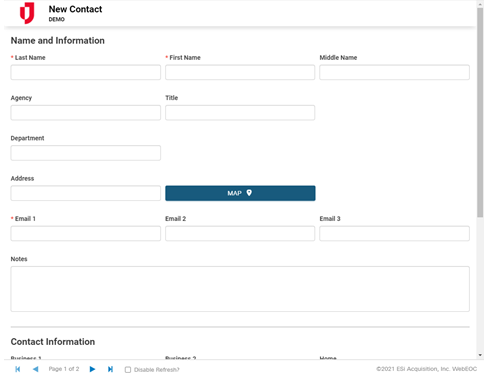This screenshot has width=489, height=380.
Task: Click the scrollbar up arrow
Action: pyautogui.click(x=480, y=4)
